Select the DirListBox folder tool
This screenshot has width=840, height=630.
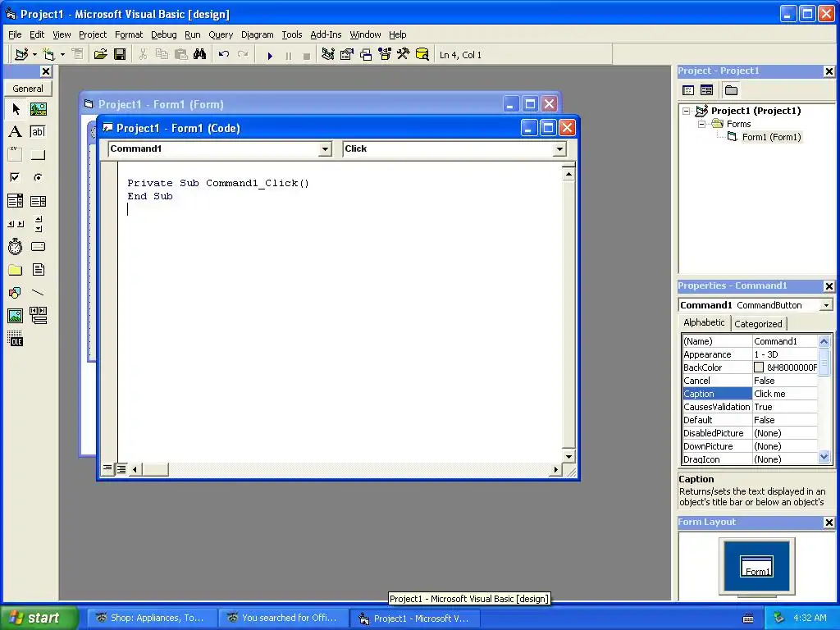pyautogui.click(x=16, y=269)
